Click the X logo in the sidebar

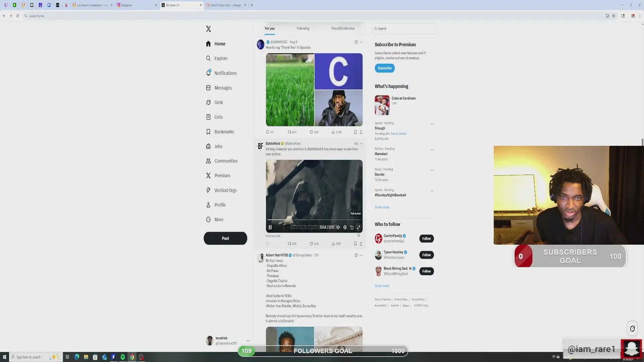pos(208,29)
